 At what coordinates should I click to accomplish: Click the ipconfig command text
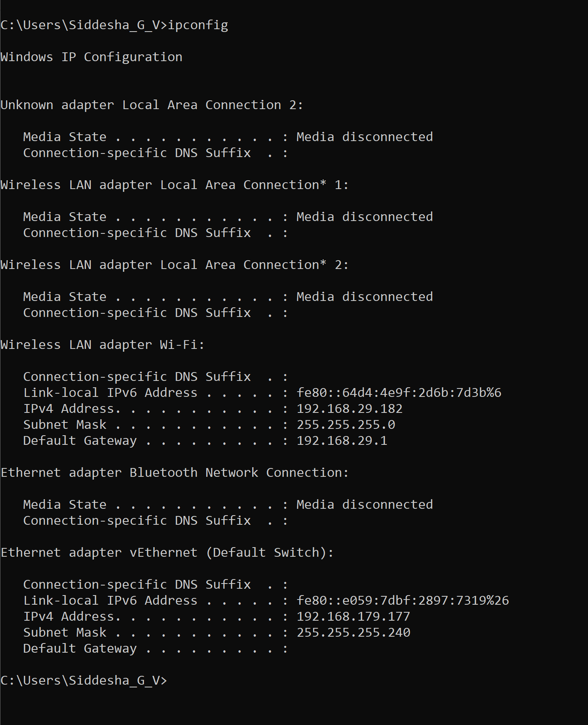click(198, 25)
